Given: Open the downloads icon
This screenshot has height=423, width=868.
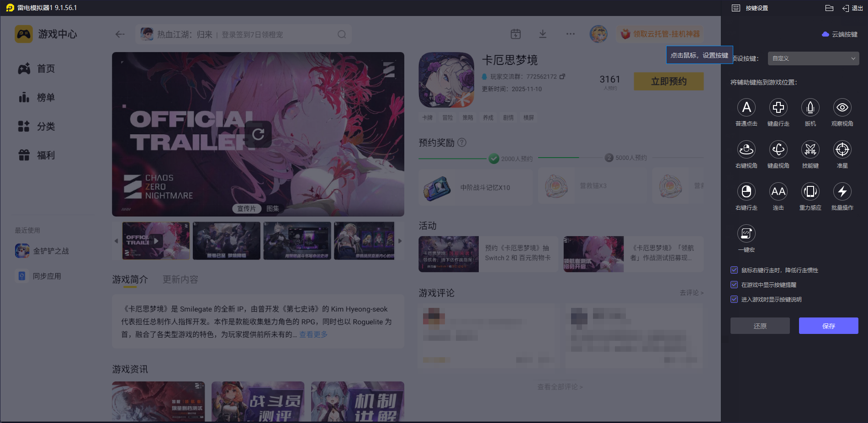Looking at the screenshot, I should 543,34.
